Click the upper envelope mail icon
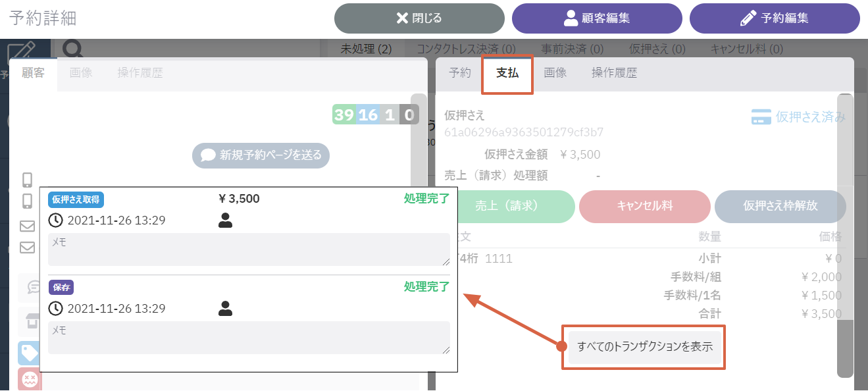Image resolution: width=868 pixels, height=391 pixels. point(27,226)
